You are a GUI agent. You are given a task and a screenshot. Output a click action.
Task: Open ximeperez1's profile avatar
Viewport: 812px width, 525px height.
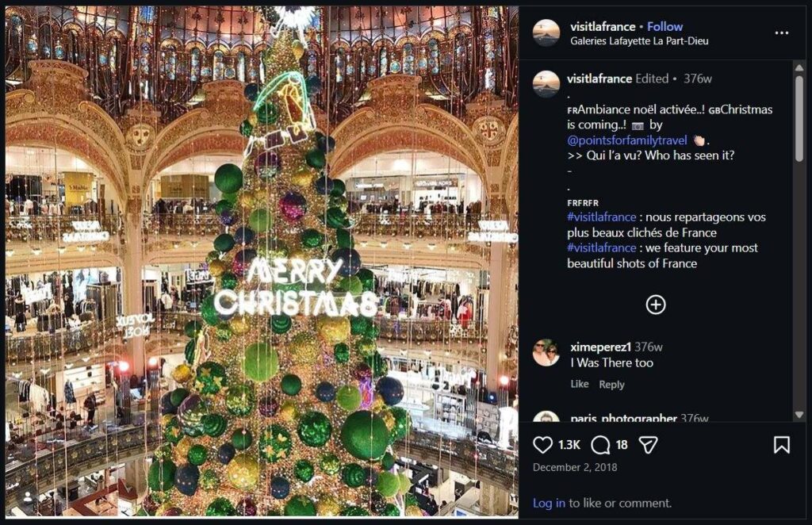click(x=548, y=348)
